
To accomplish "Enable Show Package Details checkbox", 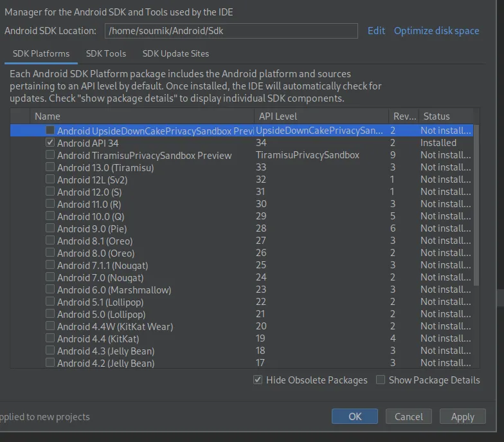I will (381, 380).
